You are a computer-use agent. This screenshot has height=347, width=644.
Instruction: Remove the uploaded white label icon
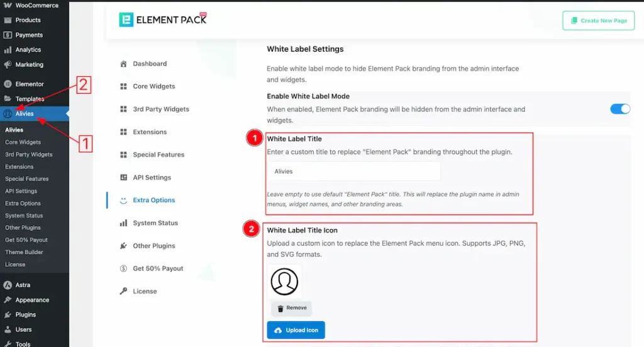[291, 308]
